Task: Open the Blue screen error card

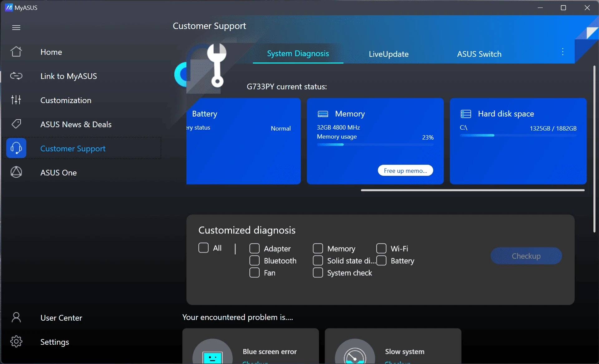Action: click(x=251, y=346)
